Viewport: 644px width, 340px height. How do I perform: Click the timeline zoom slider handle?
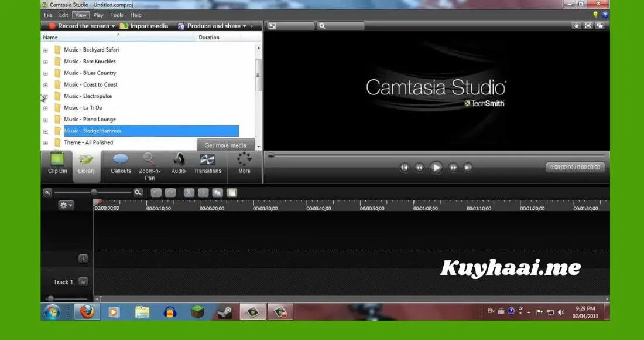point(94,192)
